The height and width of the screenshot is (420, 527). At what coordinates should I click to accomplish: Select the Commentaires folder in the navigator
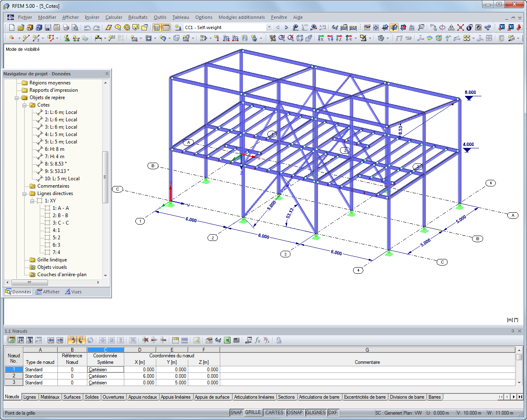[x=53, y=186]
